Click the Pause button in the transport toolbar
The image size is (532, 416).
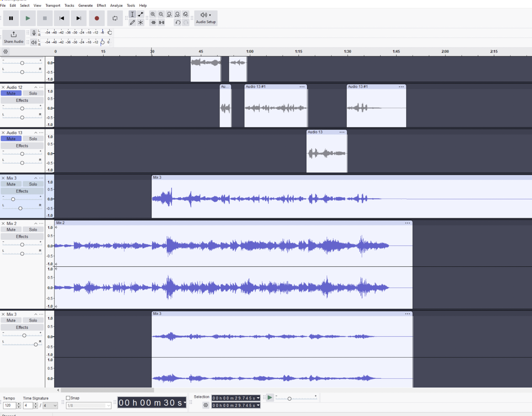coord(11,18)
